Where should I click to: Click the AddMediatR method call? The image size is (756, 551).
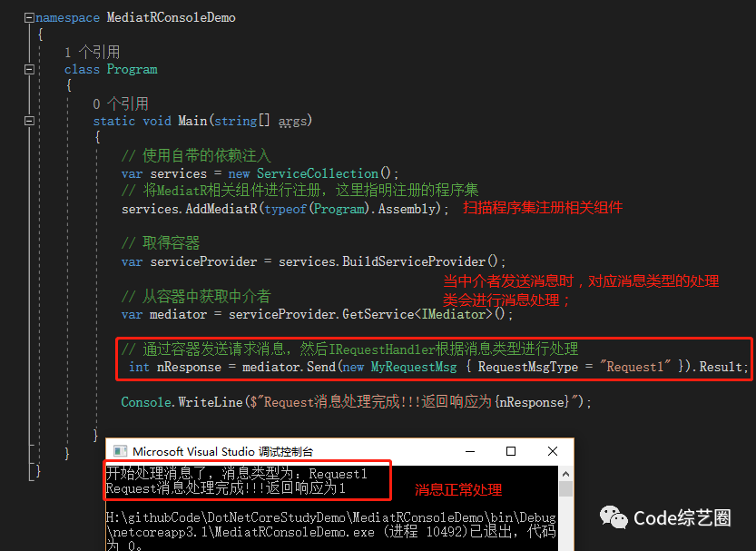click(x=221, y=209)
